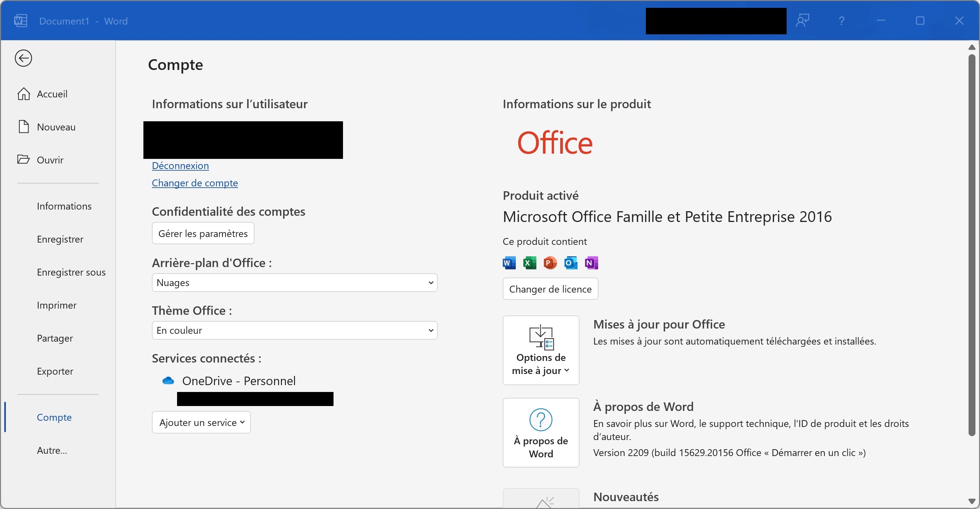
Task: Click the question mark help icon
Action: click(x=841, y=21)
